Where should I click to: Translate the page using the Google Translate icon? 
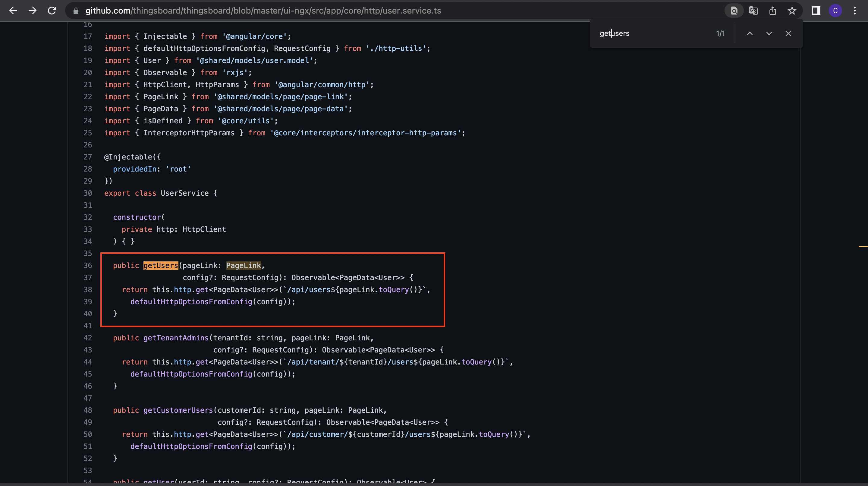coord(753,11)
